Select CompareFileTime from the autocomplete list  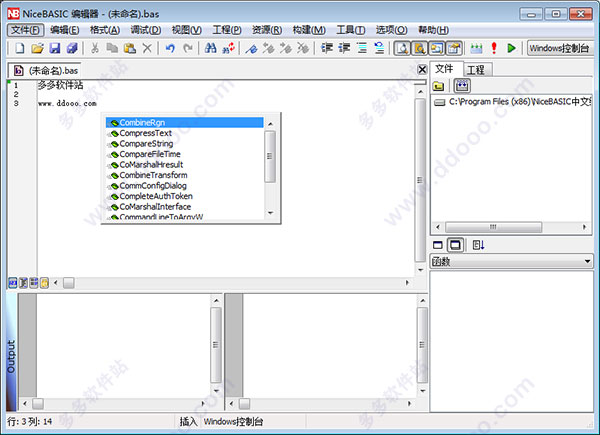tap(184, 154)
